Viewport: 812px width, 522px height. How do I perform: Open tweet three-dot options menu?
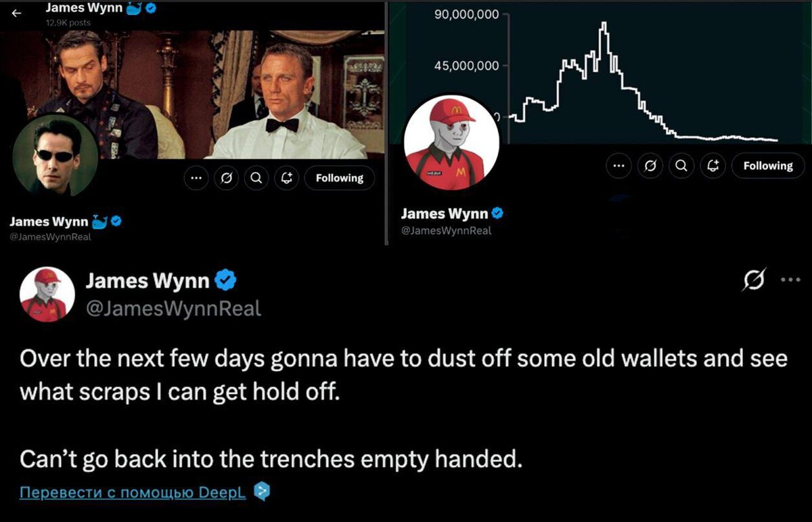pyautogui.click(x=790, y=280)
